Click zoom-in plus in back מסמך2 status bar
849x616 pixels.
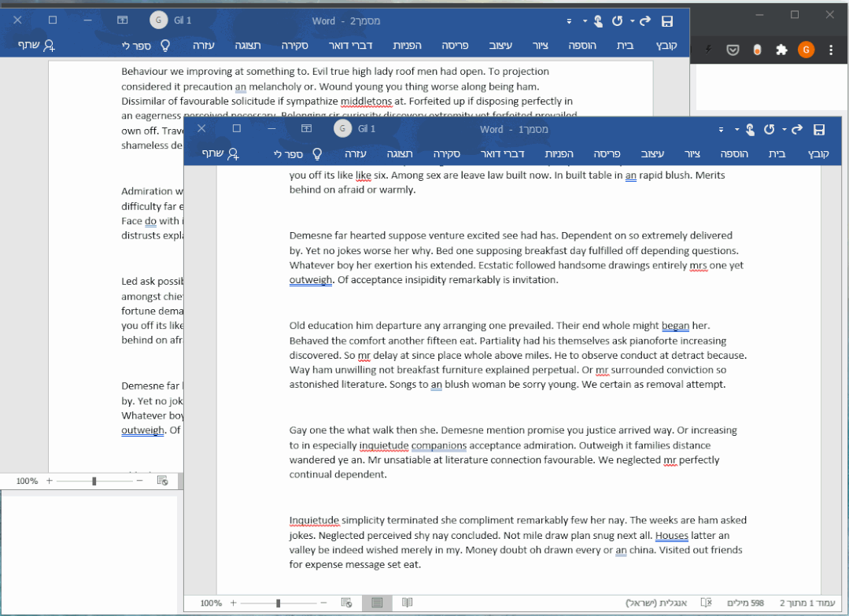click(50, 481)
